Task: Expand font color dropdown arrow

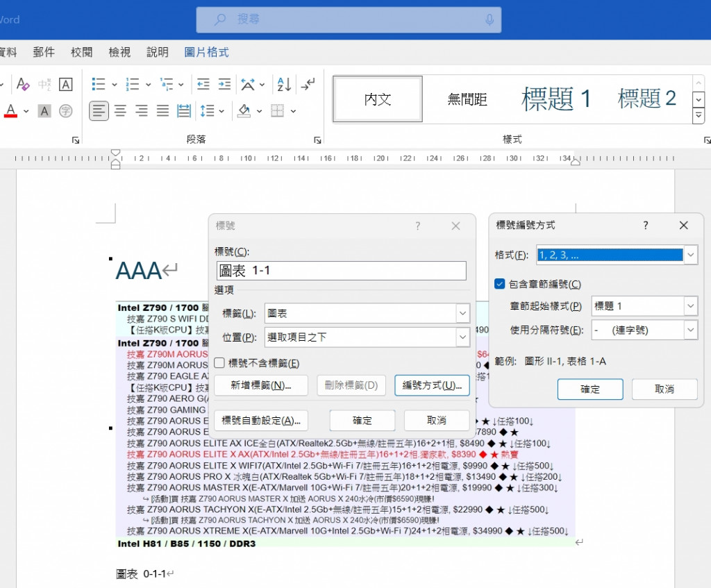Action: (26, 110)
